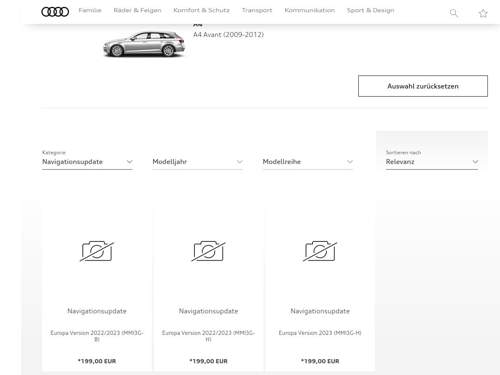Open Europa Version 2022/2023 (MMI3G-B) product
The image size is (500, 375).
coord(97,336)
